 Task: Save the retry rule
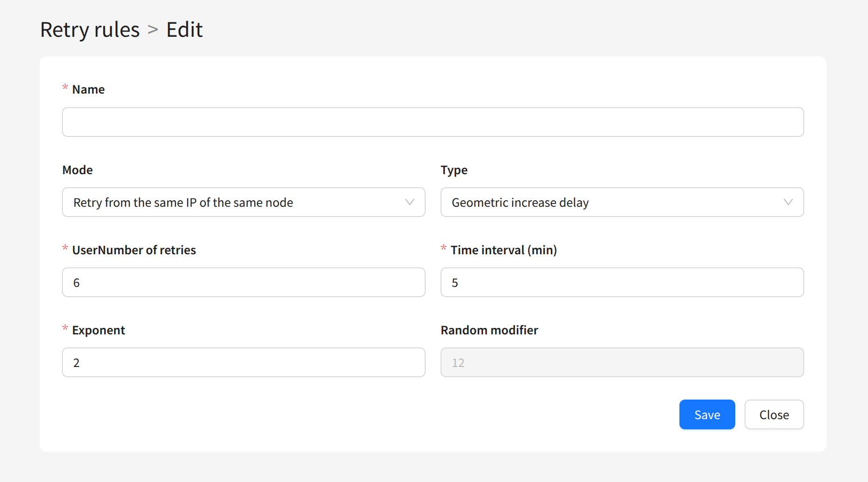pos(707,414)
